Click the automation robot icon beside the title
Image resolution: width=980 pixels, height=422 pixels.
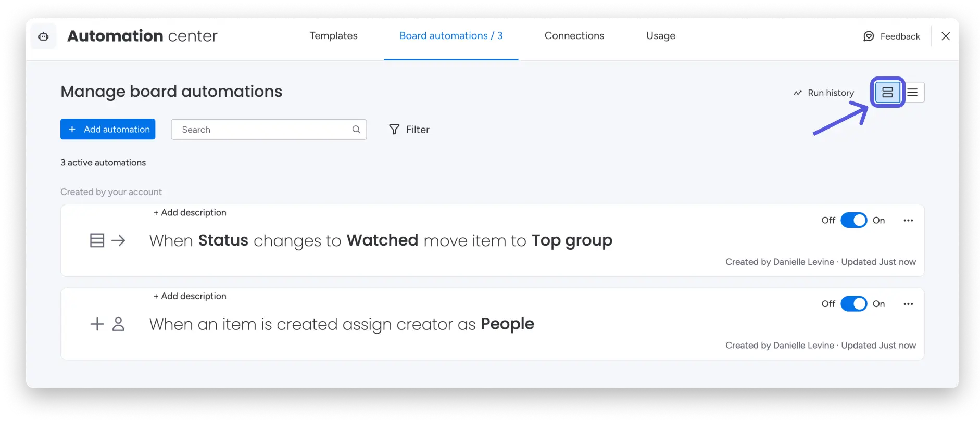pos(44,36)
